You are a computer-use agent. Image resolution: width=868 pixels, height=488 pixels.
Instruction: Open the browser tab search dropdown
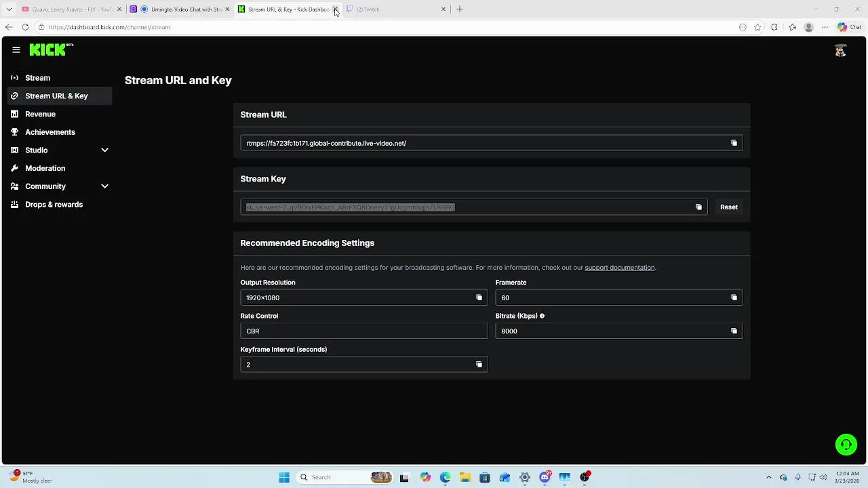(9, 9)
